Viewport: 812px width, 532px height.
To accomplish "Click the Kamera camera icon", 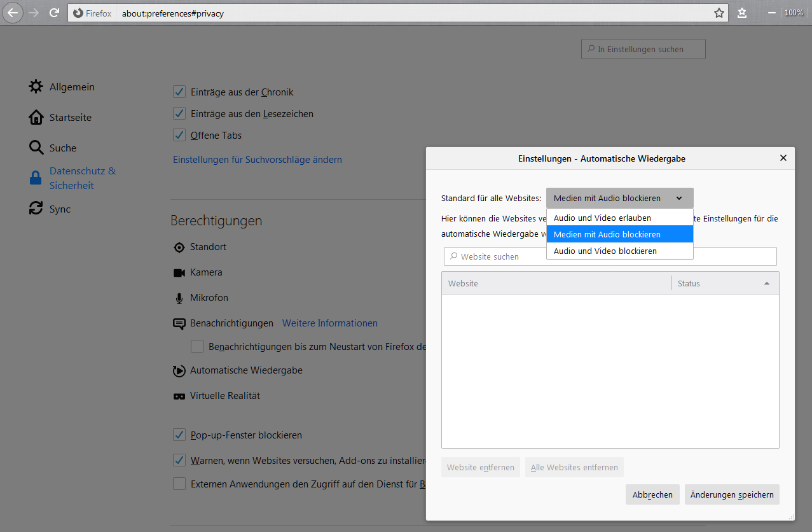I will tap(179, 272).
